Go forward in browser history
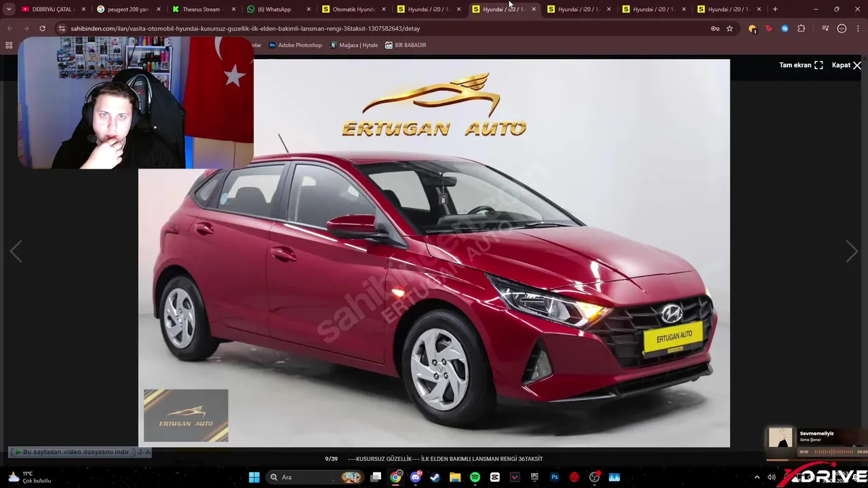868x488 pixels. pos(26,28)
